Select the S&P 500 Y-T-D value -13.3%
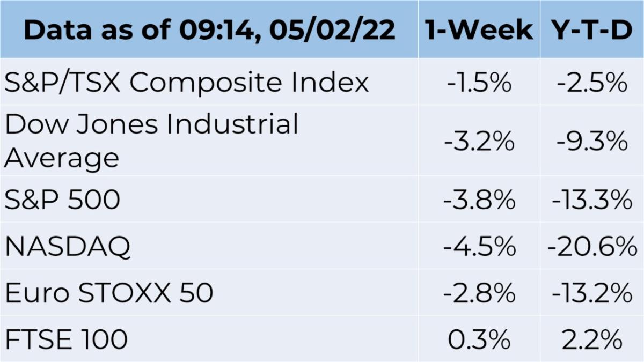The width and height of the screenshot is (644, 362). (x=591, y=201)
